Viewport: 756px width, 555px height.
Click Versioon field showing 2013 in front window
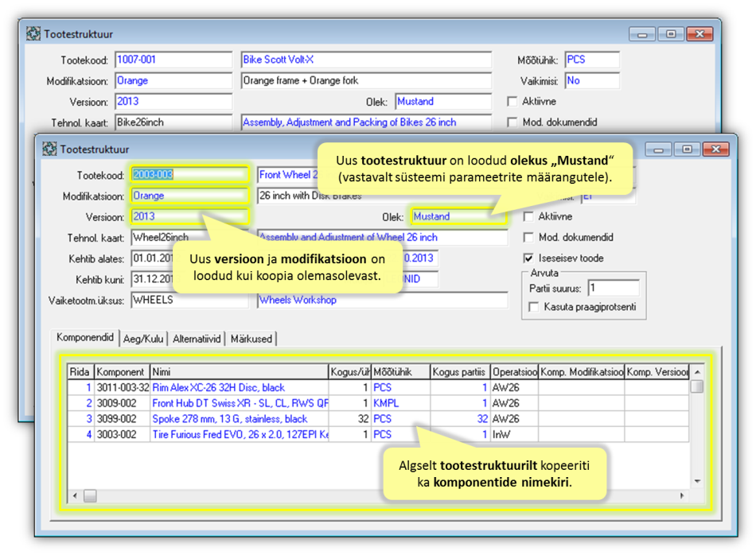click(x=189, y=216)
